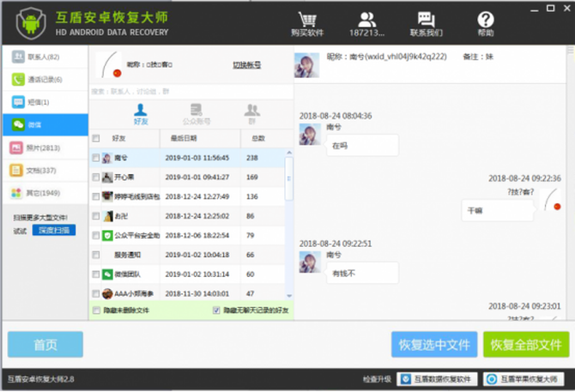575x392 pixels.
Task: Click avatar in the 86-message row
Action: point(107,216)
